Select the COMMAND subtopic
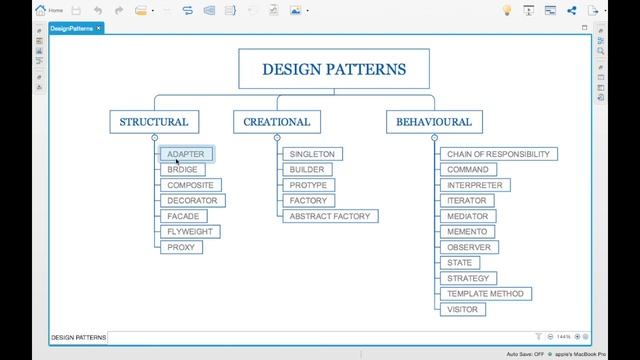 pos(468,170)
